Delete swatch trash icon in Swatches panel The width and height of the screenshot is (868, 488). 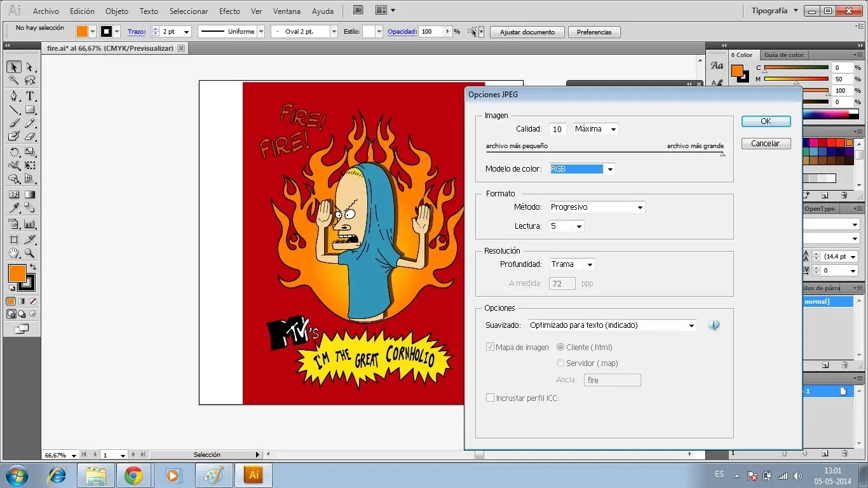coord(844,195)
